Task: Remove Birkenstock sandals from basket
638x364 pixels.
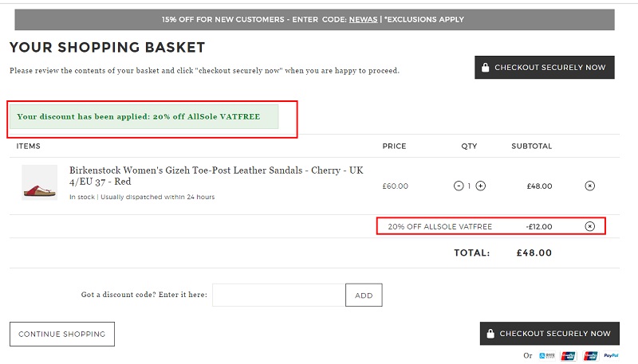Action: tap(589, 186)
